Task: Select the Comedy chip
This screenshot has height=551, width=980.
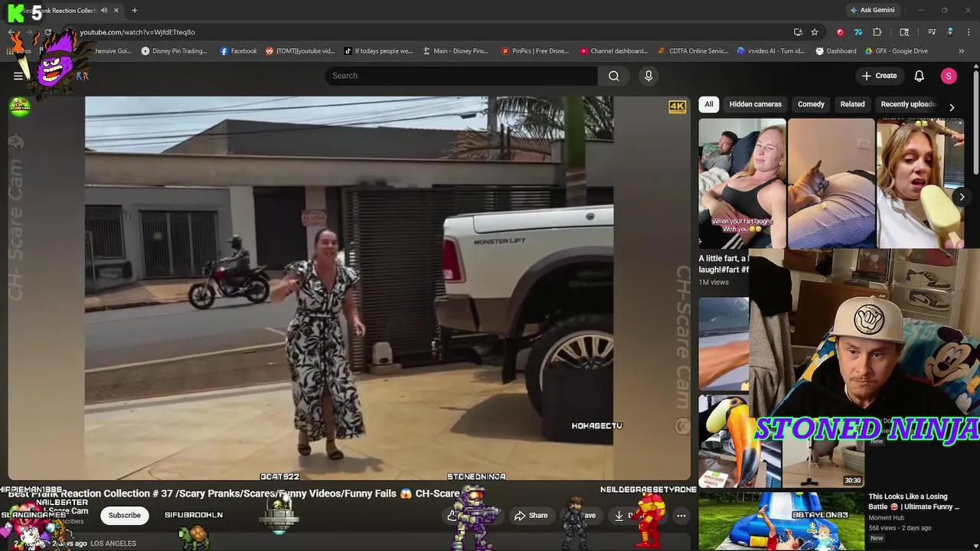Action: click(x=811, y=104)
